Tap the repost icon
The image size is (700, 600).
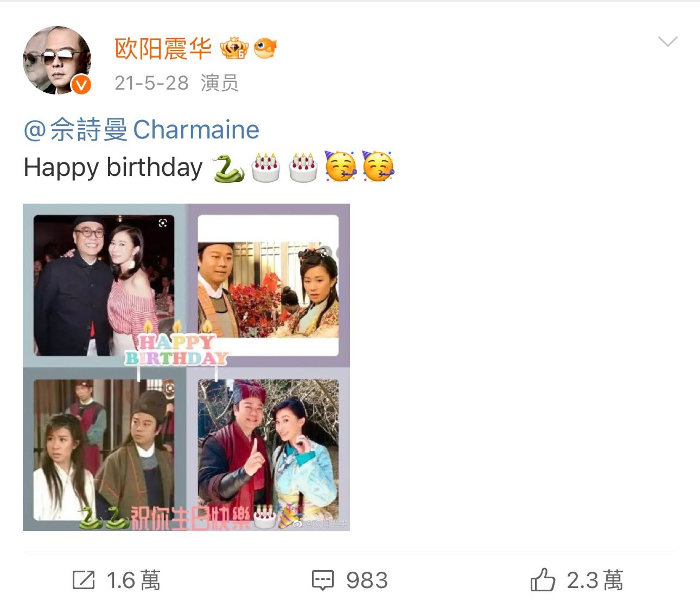tap(84, 580)
